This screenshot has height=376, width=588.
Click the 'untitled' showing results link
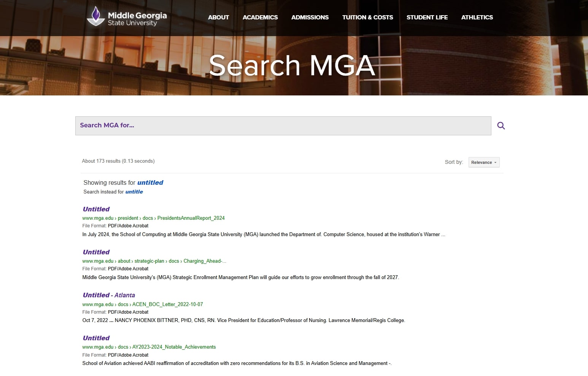tap(150, 182)
